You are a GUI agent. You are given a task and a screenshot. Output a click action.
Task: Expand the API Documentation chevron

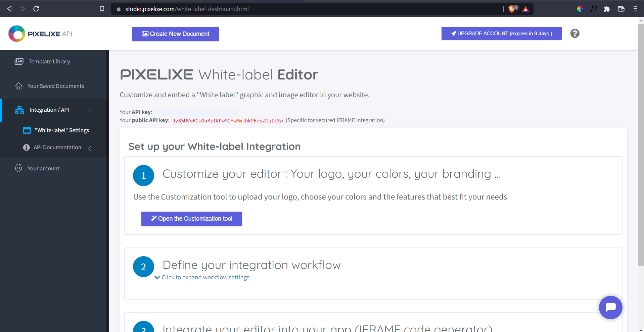pos(90,148)
